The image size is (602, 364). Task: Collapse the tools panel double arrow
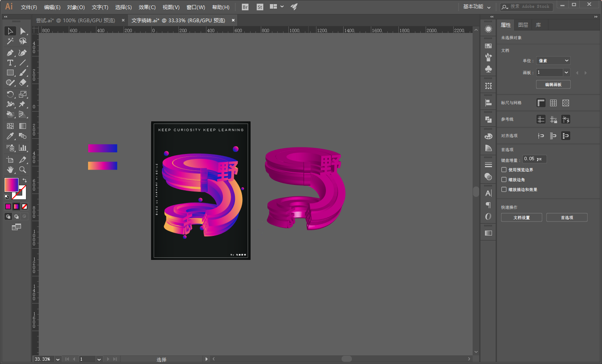(5, 17)
